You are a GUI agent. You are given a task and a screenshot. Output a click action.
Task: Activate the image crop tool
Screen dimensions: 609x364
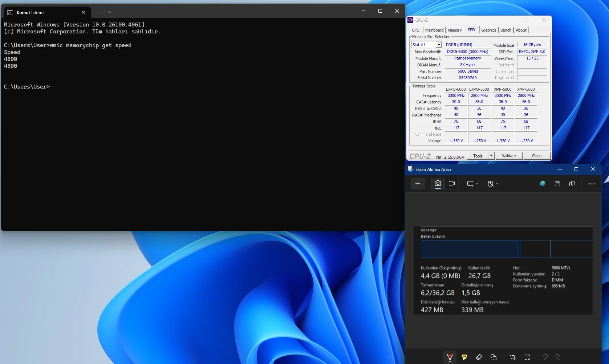click(x=513, y=357)
